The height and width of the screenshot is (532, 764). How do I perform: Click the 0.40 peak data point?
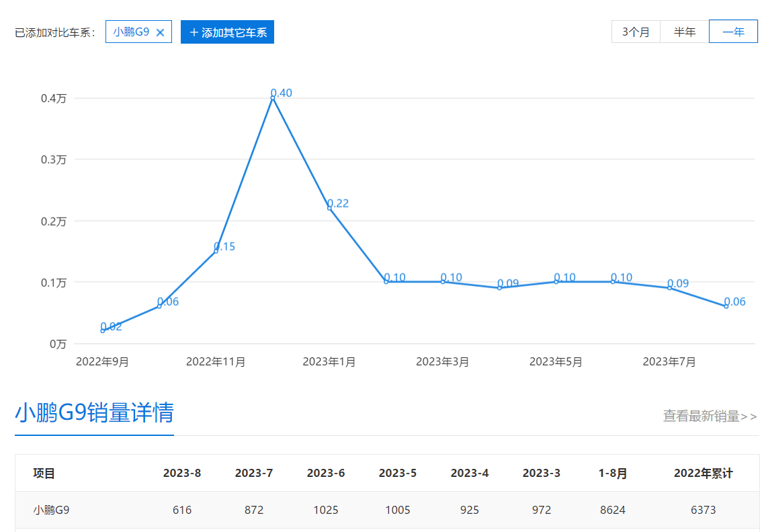tap(273, 98)
